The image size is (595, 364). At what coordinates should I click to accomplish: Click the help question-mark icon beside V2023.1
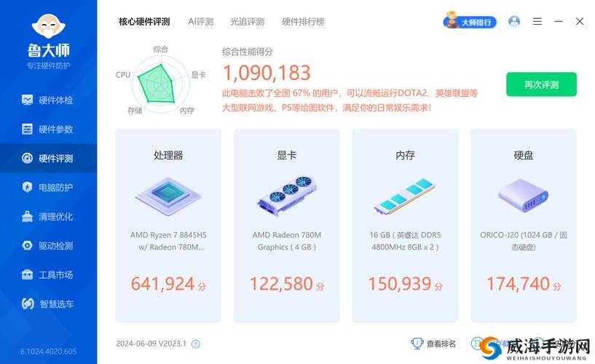(195, 344)
